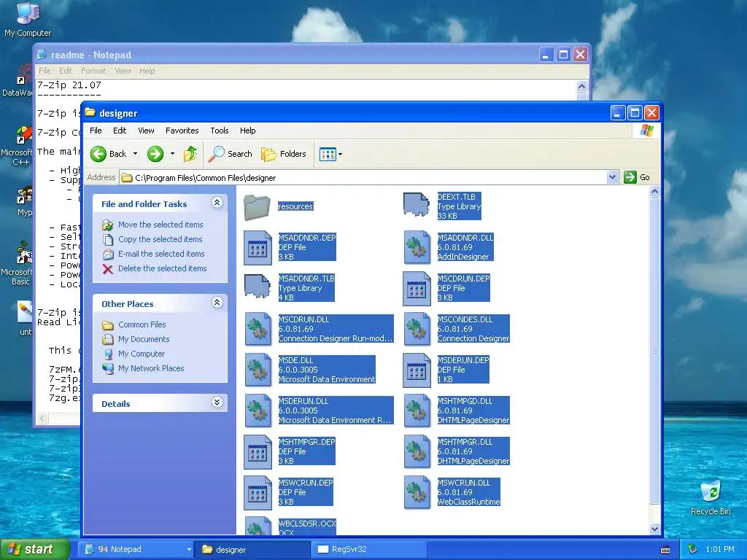Open the Search pane

pos(231,154)
